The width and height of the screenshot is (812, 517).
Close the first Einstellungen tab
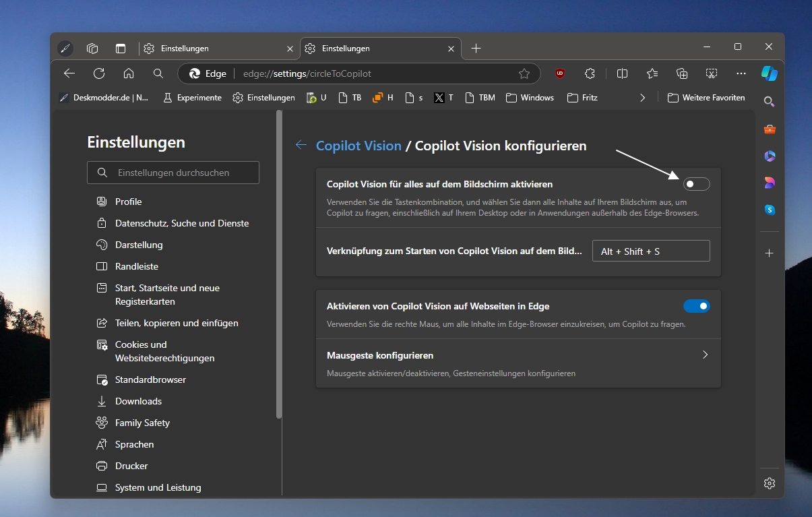click(x=290, y=49)
